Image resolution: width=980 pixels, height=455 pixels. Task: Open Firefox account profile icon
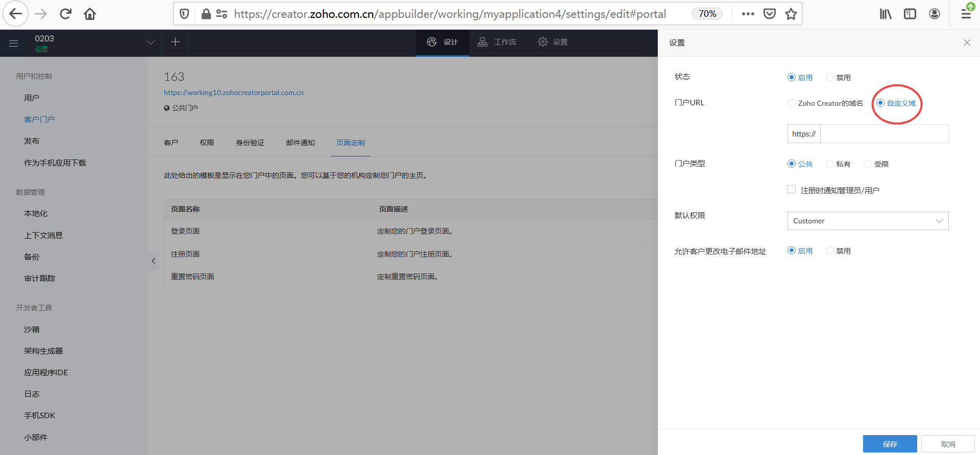(x=934, y=14)
